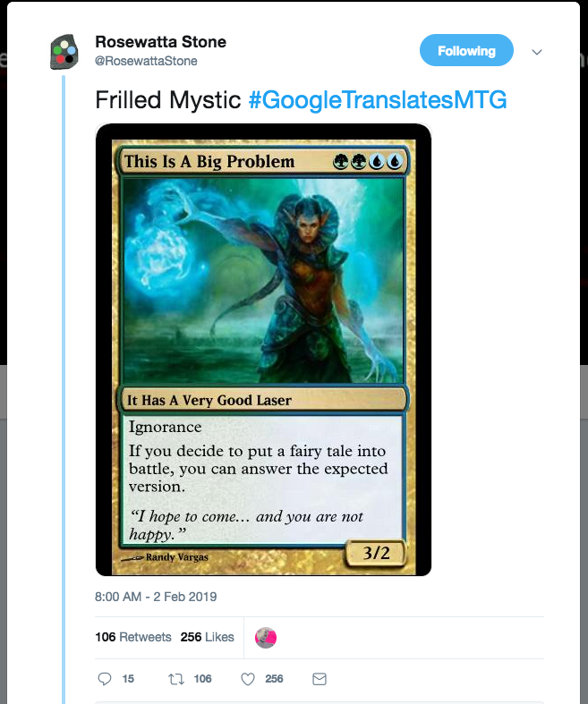Screen dimensions: 588x704
Task: Click the retweet count 106 below
Action: [x=202, y=679]
